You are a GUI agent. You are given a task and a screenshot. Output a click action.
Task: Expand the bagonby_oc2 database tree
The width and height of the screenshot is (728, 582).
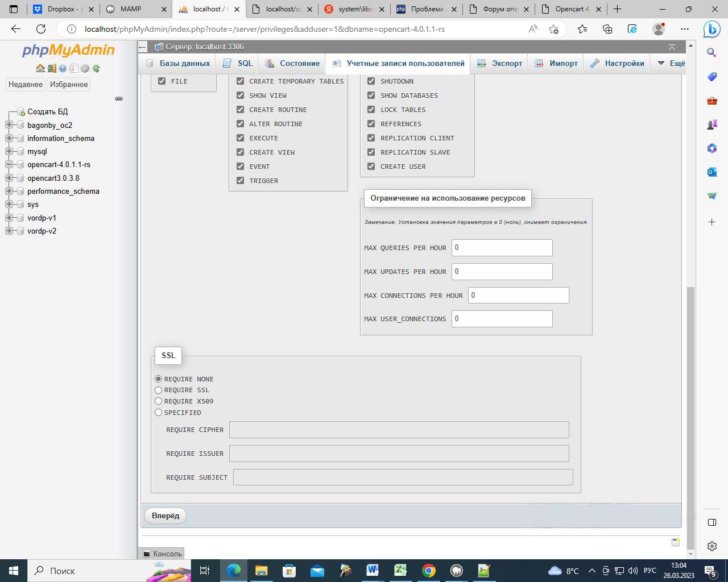point(9,125)
